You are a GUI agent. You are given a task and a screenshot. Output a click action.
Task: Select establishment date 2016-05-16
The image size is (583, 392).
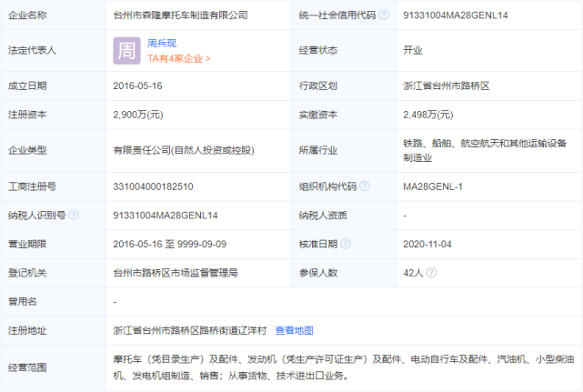coord(137,85)
